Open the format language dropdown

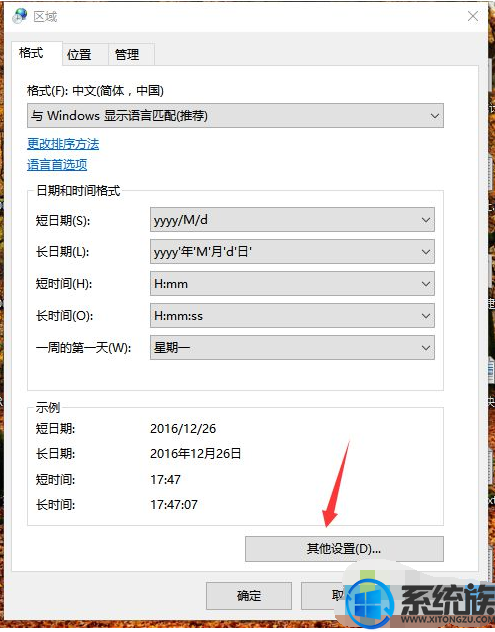235,116
